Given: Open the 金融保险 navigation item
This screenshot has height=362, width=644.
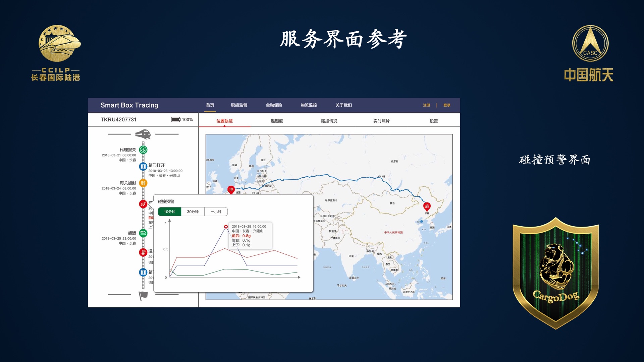Looking at the screenshot, I should tap(274, 105).
